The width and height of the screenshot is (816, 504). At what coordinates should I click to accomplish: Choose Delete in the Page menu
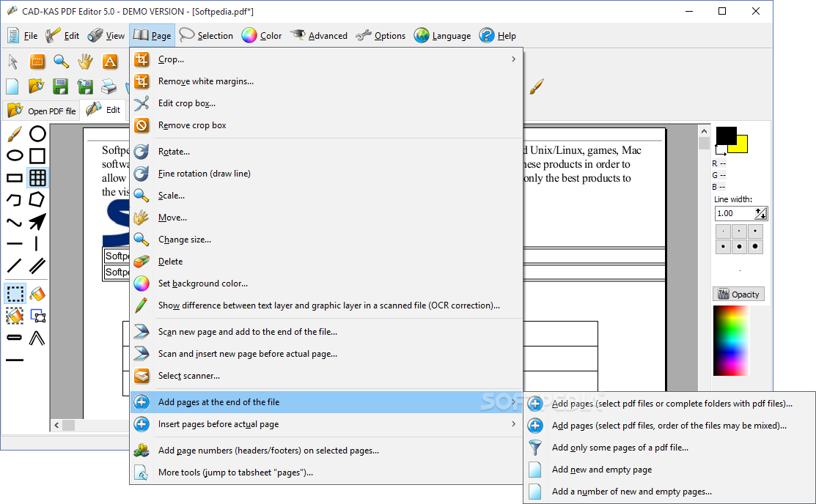tap(327, 261)
